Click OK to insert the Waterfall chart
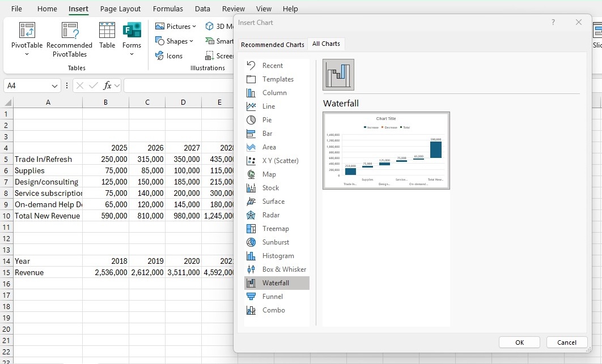 pyautogui.click(x=519, y=342)
